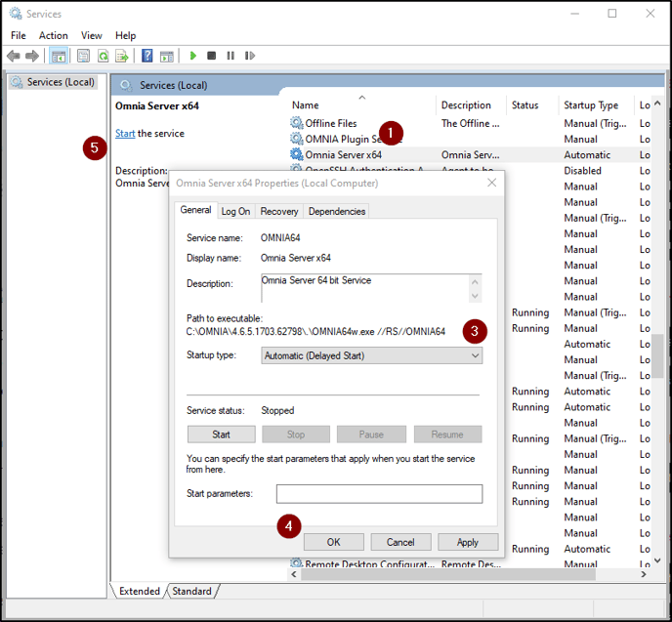The image size is (672, 622).
Task: Click the Export List toolbar icon
Action: tap(122, 56)
